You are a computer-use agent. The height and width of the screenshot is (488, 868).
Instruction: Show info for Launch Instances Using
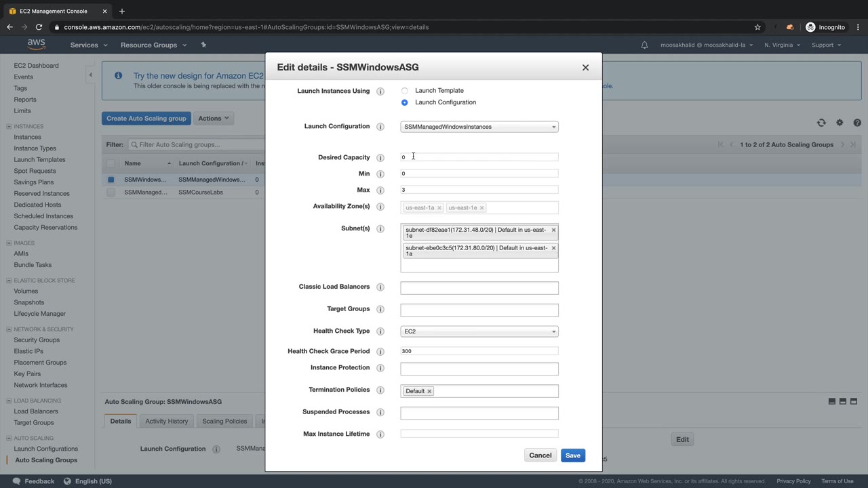coord(380,91)
